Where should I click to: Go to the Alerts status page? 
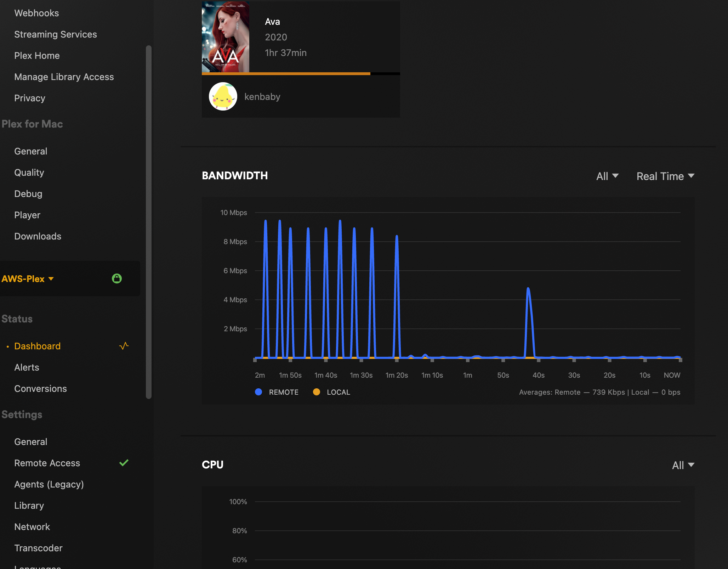(27, 367)
